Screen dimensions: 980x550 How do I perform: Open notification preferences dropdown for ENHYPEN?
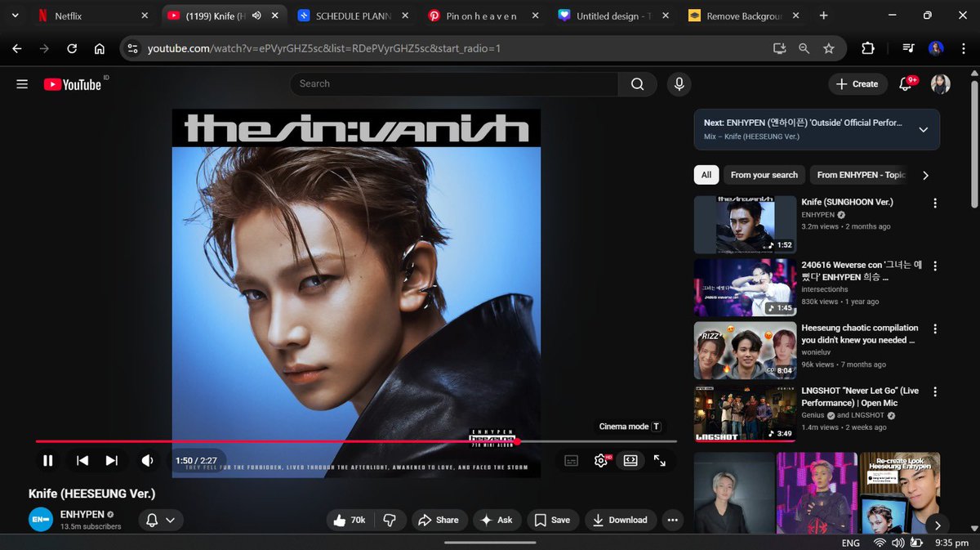(160, 520)
